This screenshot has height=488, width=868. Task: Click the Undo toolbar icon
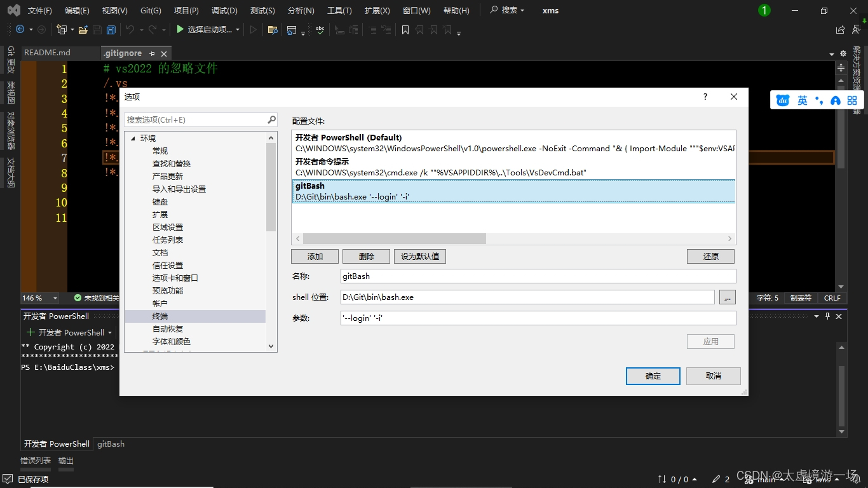click(130, 29)
